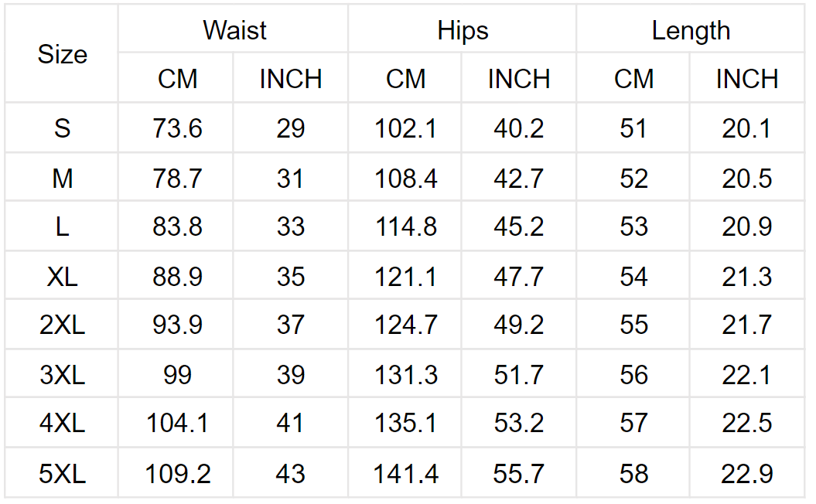The width and height of the screenshot is (816, 504).
Task: Select the 93.9 waist CM cell
Action: click(x=176, y=325)
